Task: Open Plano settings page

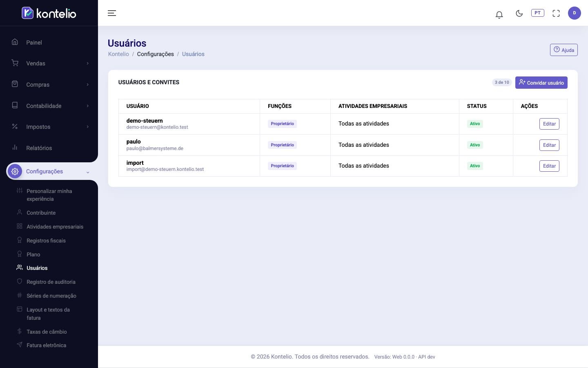Action: [33, 254]
